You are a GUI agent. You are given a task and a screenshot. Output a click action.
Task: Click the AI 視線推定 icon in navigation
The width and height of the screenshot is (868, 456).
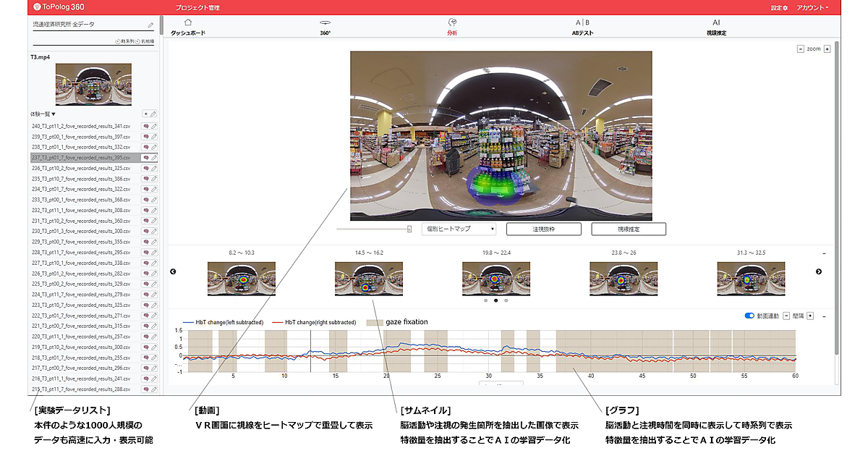click(716, 23)
